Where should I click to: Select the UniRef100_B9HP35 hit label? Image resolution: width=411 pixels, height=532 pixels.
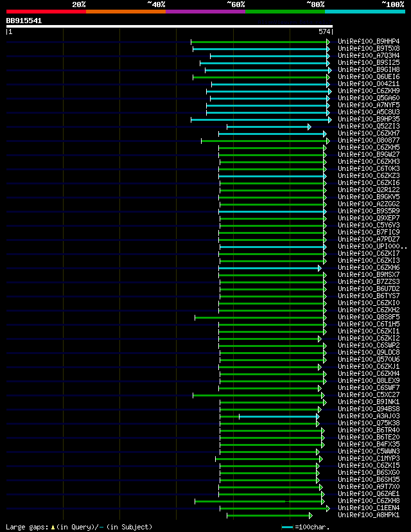[x=369, y=119]
